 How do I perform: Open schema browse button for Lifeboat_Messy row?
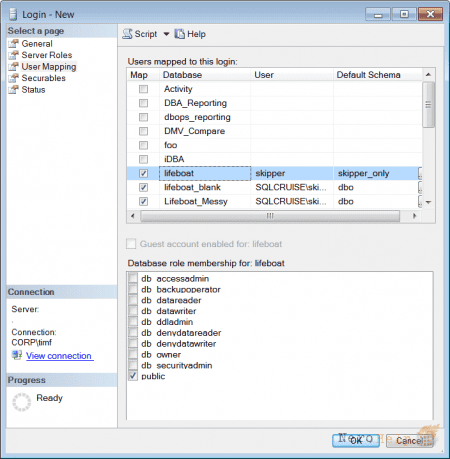[x=420, y=201]
